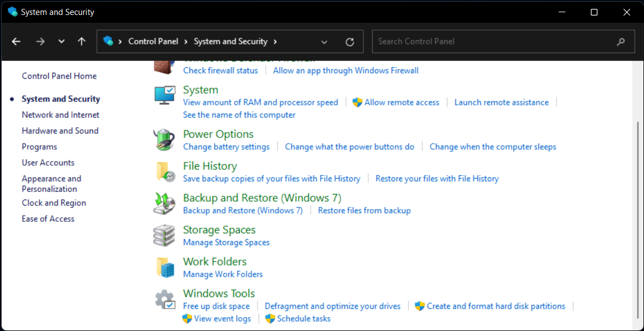Screen dimensions: 644x331
Task: Click Restore files from backup
Action: (x=364, y=210)
